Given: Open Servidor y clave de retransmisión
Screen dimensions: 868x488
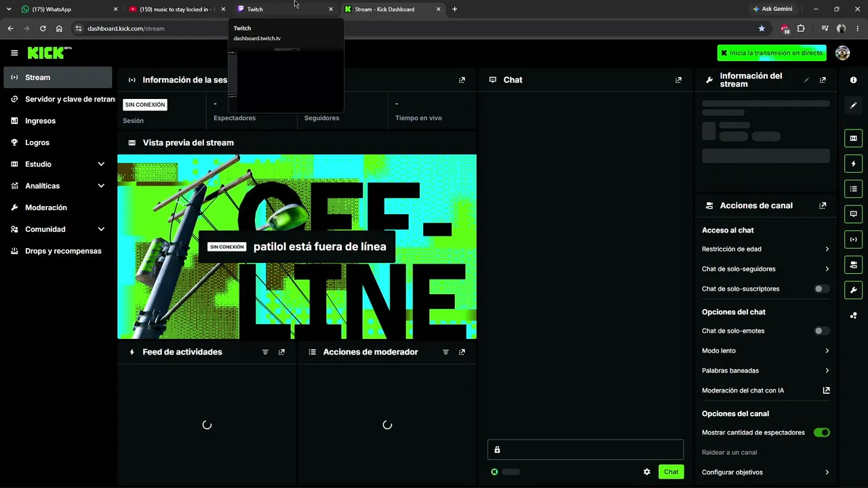Looking at the screenshot, I should click(x=58, y=99).
